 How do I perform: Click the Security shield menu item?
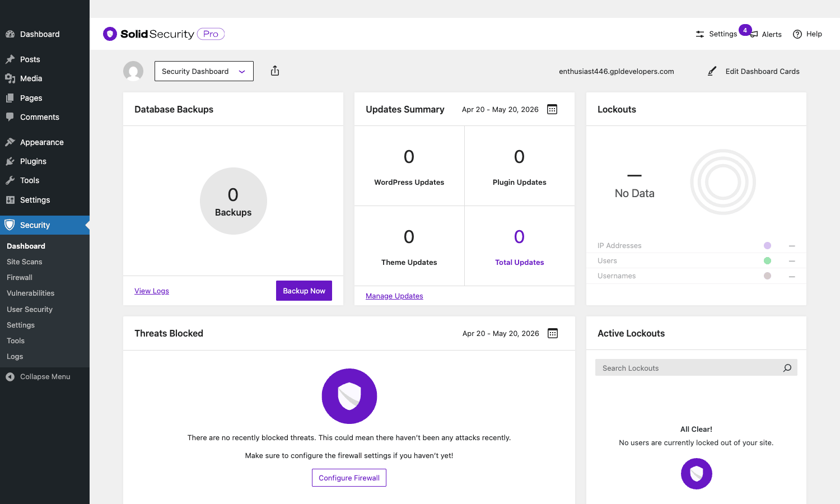point(45,225)
